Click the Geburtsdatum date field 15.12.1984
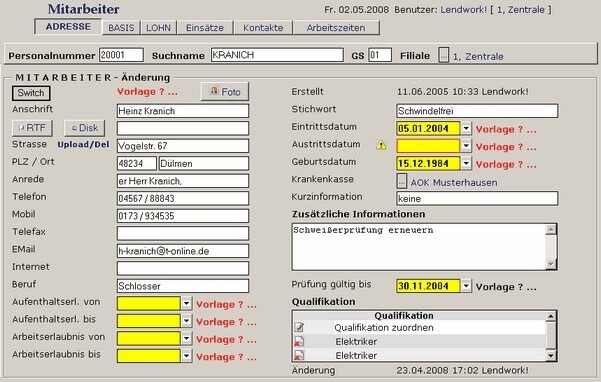The height and width of the screenshot is (382, 601). tap(428, 163)
